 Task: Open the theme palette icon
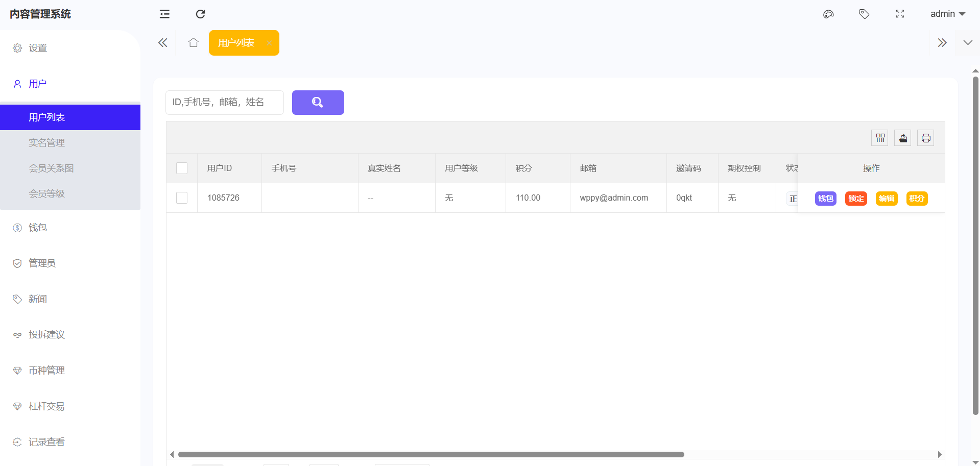click(828, 14)
